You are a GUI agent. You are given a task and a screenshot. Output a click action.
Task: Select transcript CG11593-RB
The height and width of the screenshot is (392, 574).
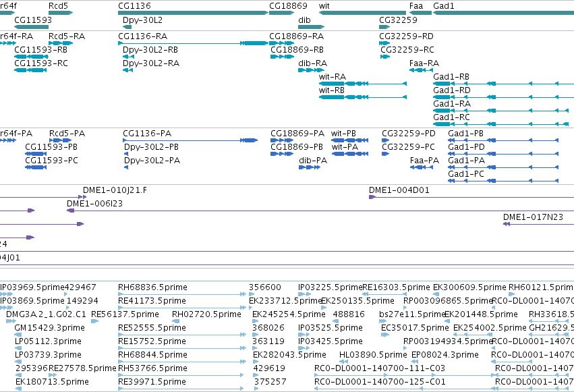coord(32,57)
